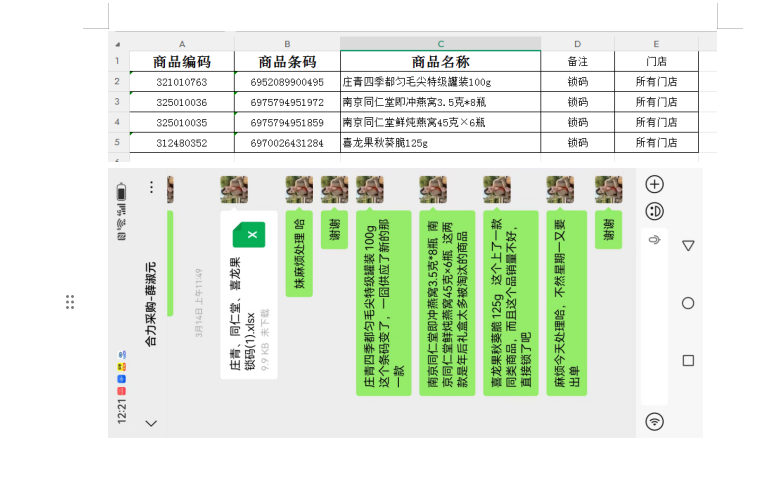Select column C header
The width and height of the screenshot is (777, 491).
[x=440, y=44]
